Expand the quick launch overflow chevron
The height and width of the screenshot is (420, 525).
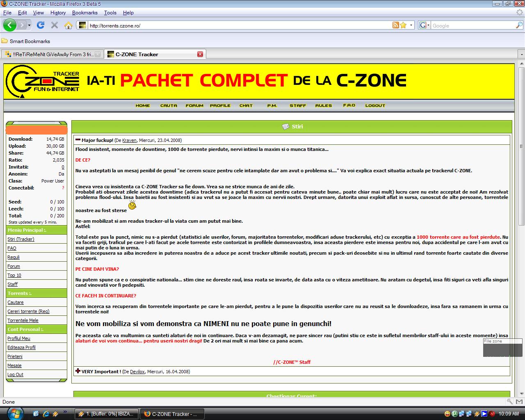(65, 411)
